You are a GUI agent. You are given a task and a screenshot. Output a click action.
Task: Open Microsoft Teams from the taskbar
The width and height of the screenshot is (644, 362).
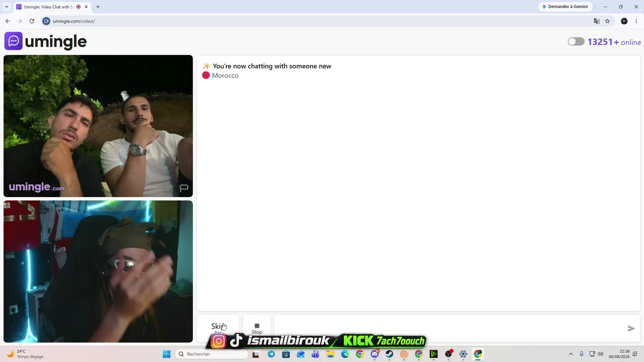coord(315,354)
